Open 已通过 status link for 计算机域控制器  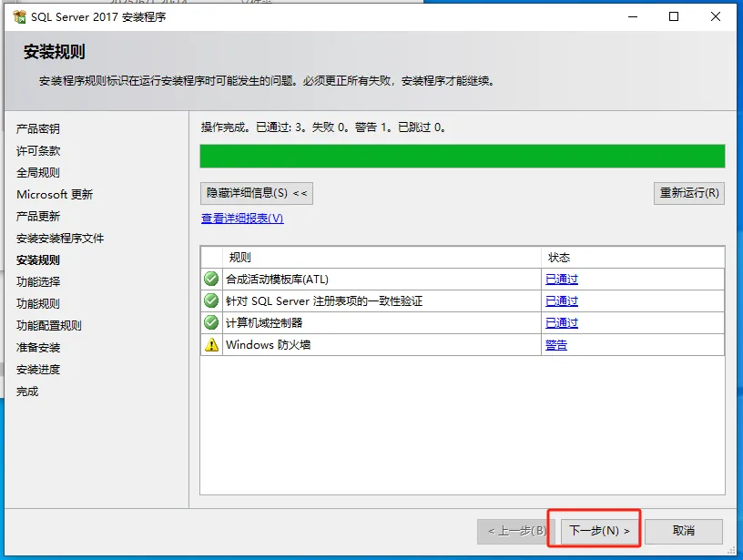coord(562,322)
